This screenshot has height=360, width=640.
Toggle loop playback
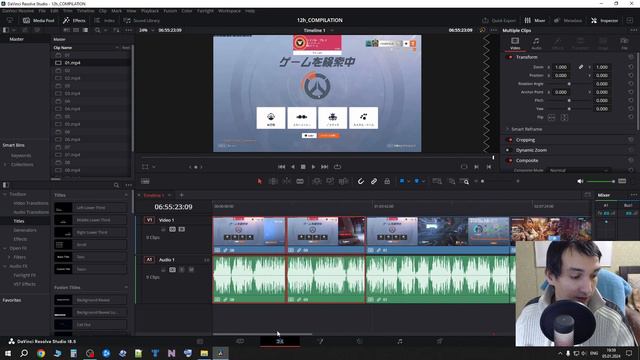[x=337, y=167]
